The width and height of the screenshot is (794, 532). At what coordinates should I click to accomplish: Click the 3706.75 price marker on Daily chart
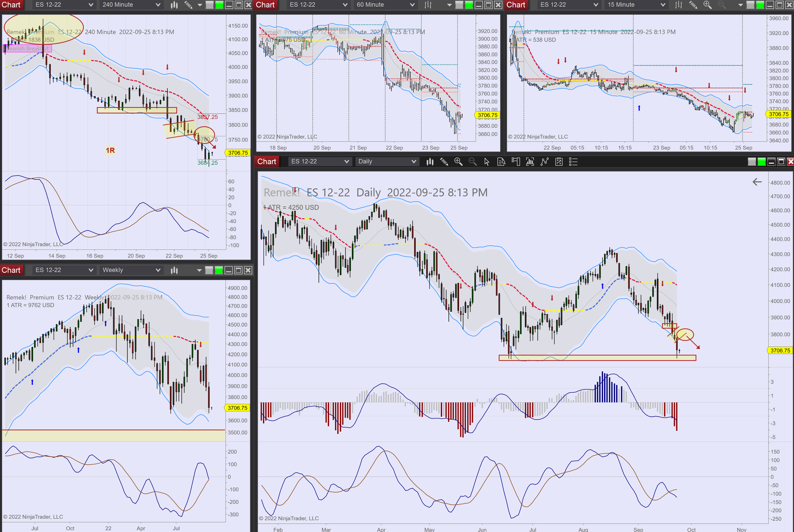click(780, 350)
